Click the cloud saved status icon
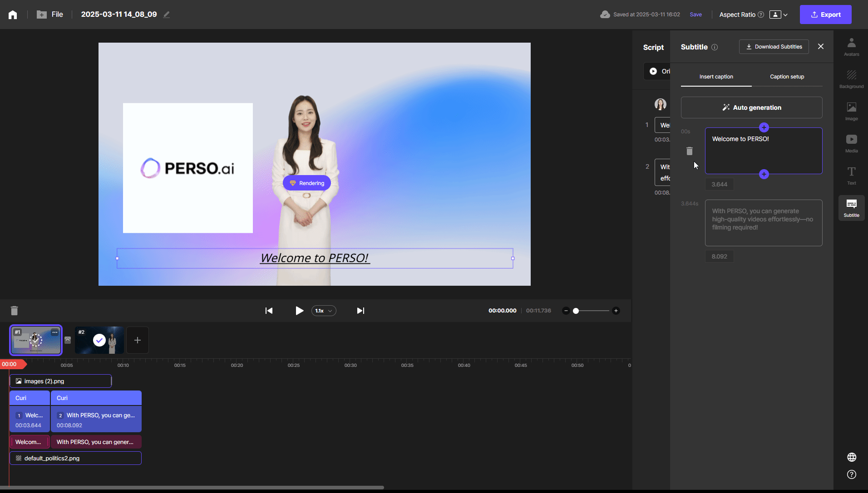This screenshot has width=868, height=493. coord(605,15)
